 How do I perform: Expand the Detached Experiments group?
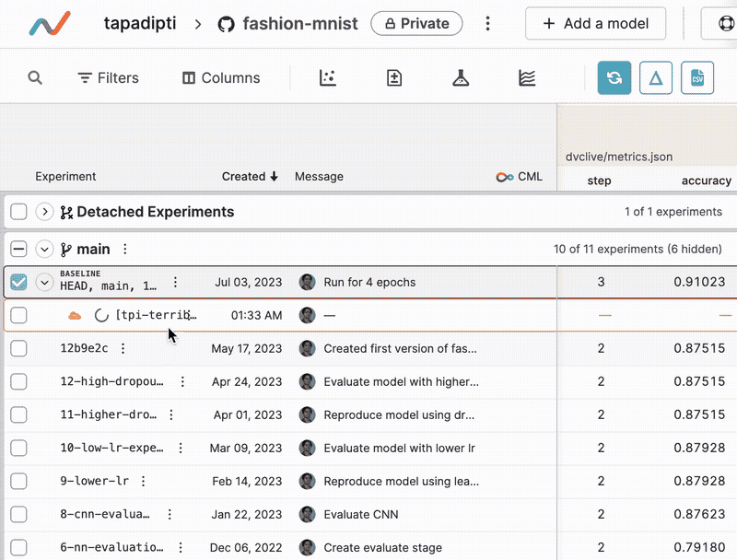click(44, 212)
